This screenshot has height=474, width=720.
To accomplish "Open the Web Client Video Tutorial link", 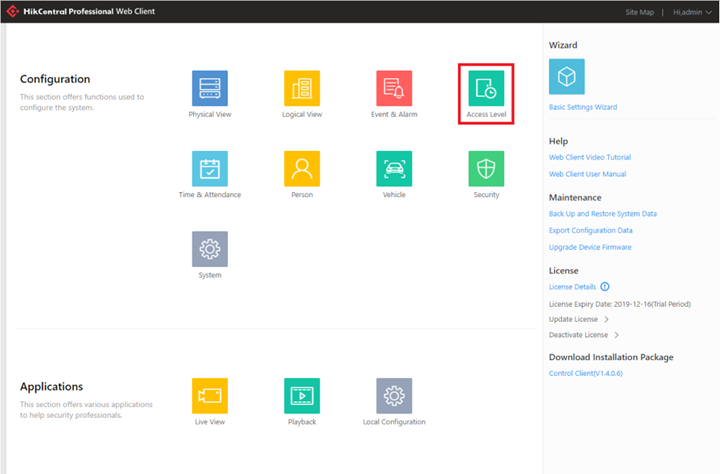I will [x=590, y=157].
